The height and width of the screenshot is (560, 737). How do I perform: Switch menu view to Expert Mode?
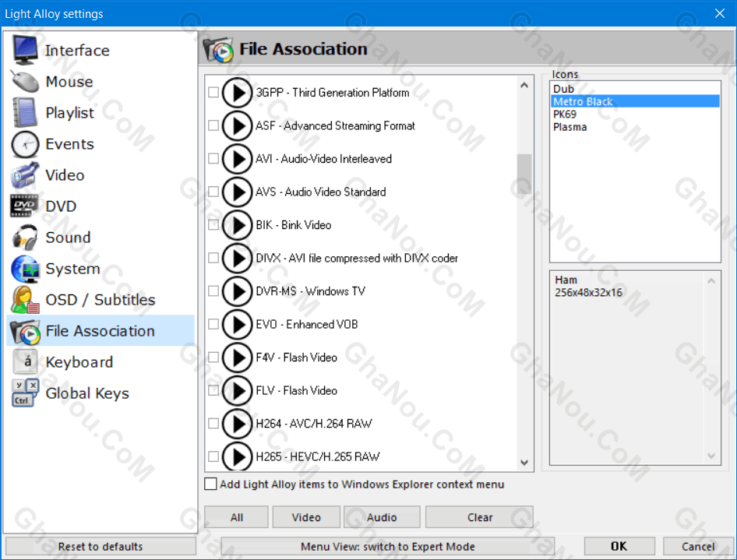pos(388,547)
